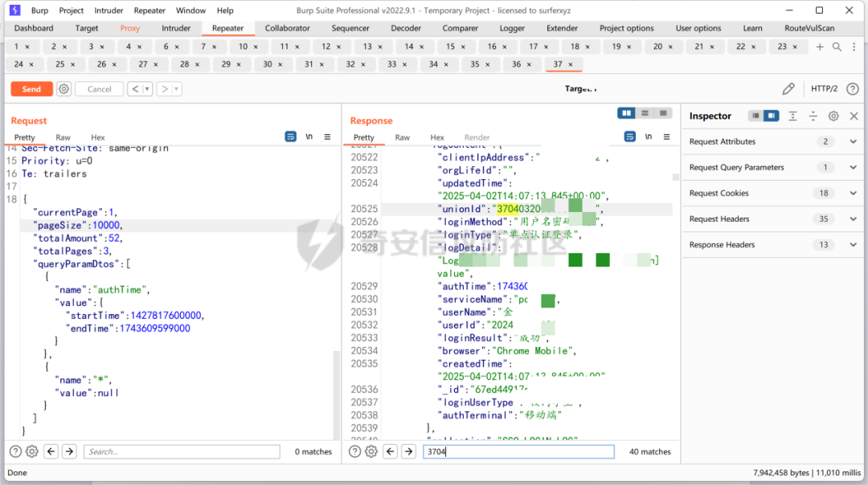Image resolution: width=868 pixels, height=485 pixels.
Task: Open Repeater help question mark icon
Action: click(853, 88)
